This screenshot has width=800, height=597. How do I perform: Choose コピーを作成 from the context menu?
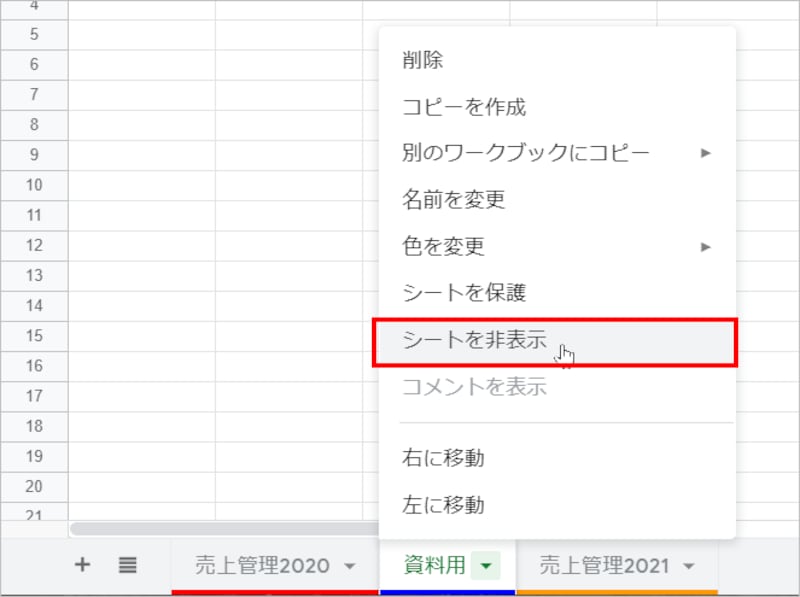[450, 107]
